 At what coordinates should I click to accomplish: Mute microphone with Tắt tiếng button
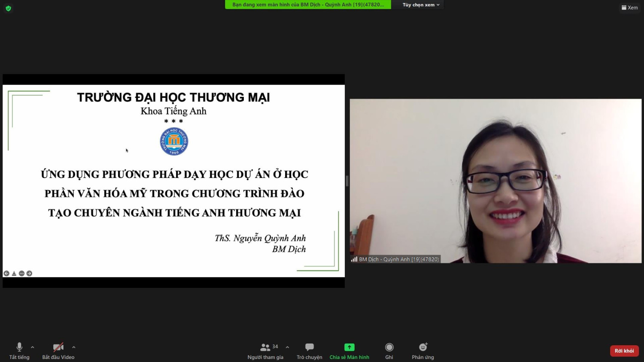(19, 350)
